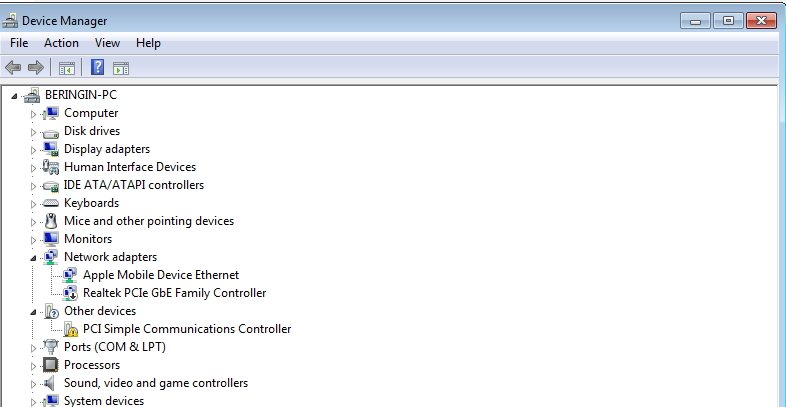The width and height of the screenshot is (786, 407).
Task: Select Mice and other pointing devices
Action: point(148,221)
